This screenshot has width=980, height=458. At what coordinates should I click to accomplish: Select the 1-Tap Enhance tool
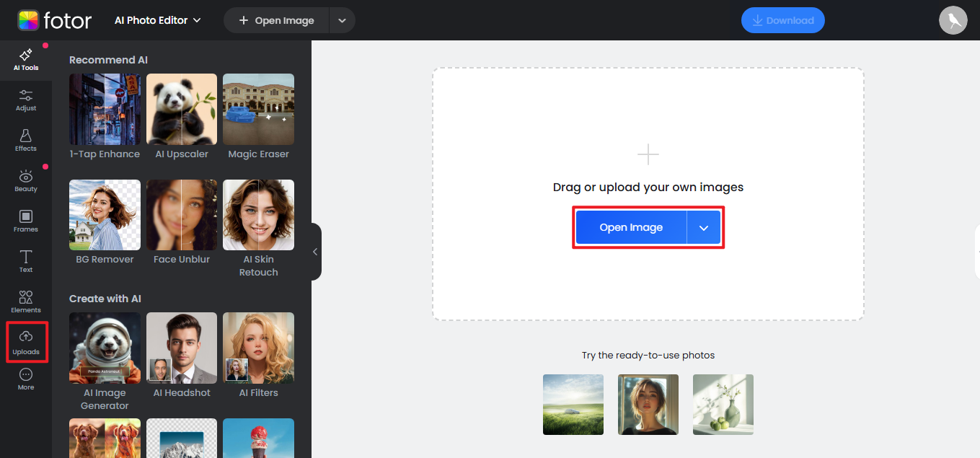(105, 117)
